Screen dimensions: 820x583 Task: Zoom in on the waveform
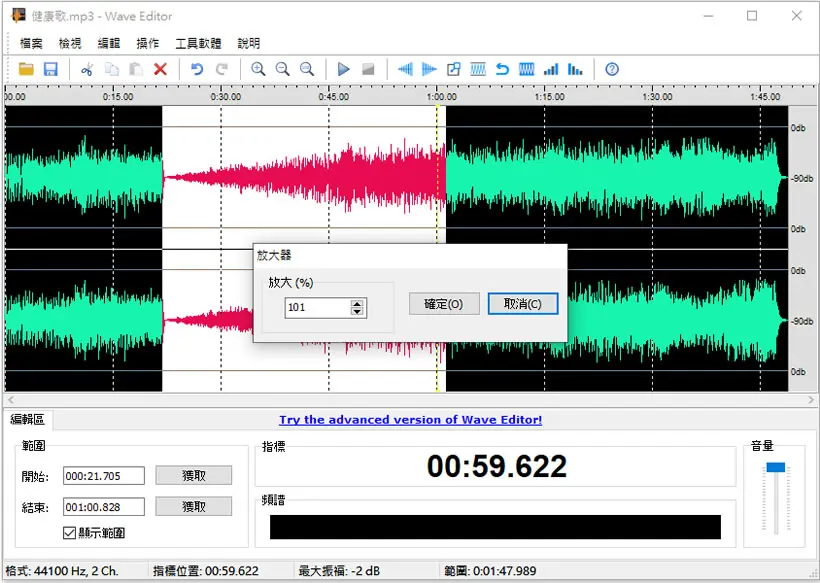point(258,69)
